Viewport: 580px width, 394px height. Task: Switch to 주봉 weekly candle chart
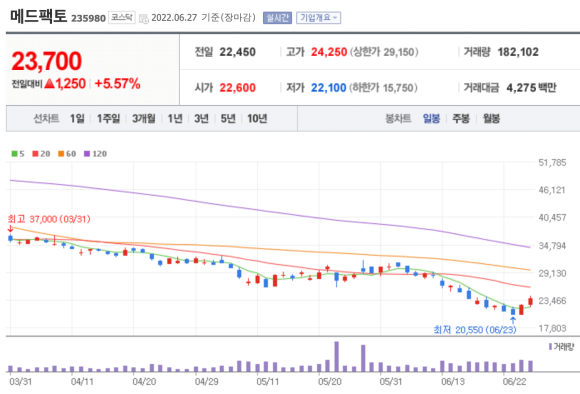[461, 119]
